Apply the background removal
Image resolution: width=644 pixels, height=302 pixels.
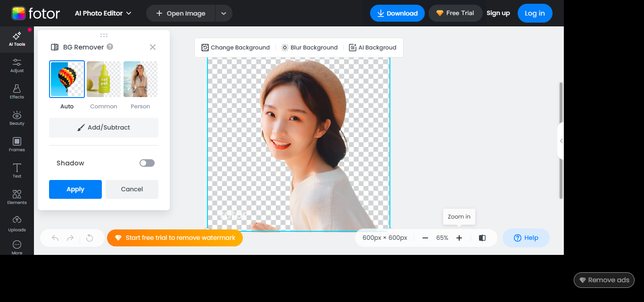[75, 189]
